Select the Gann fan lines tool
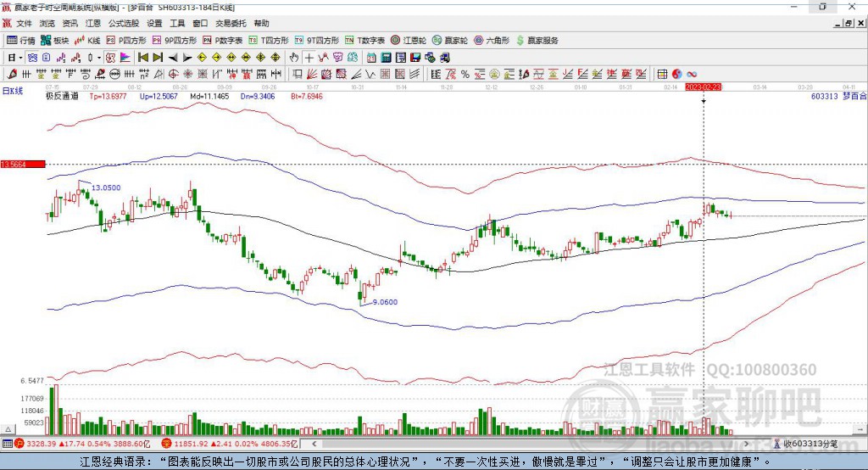This screenshot has height=470, width=868. pyautogui.click(x=312, y=74)
